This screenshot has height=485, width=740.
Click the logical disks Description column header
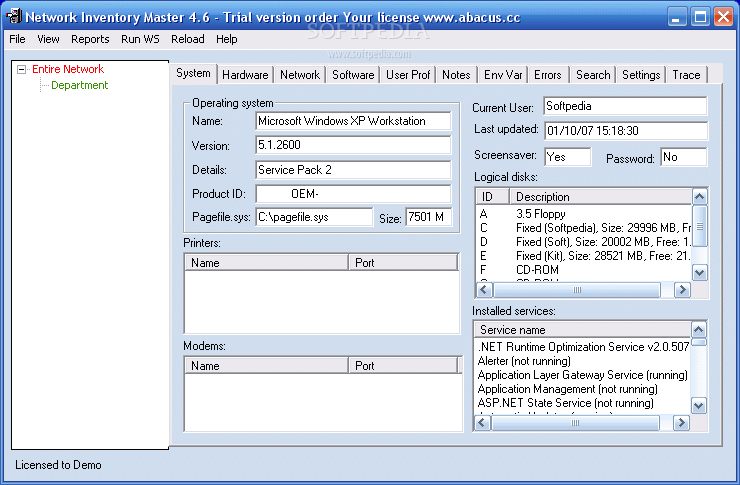(600, 197)
